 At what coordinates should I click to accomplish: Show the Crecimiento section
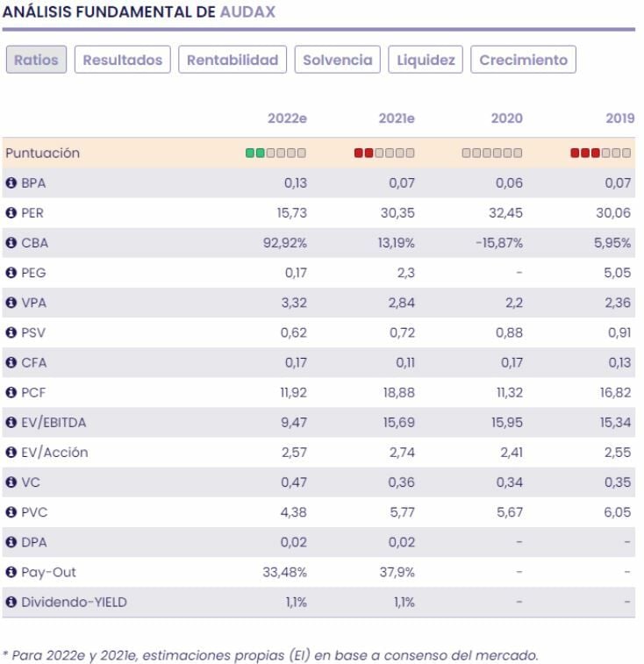(524, 61)
